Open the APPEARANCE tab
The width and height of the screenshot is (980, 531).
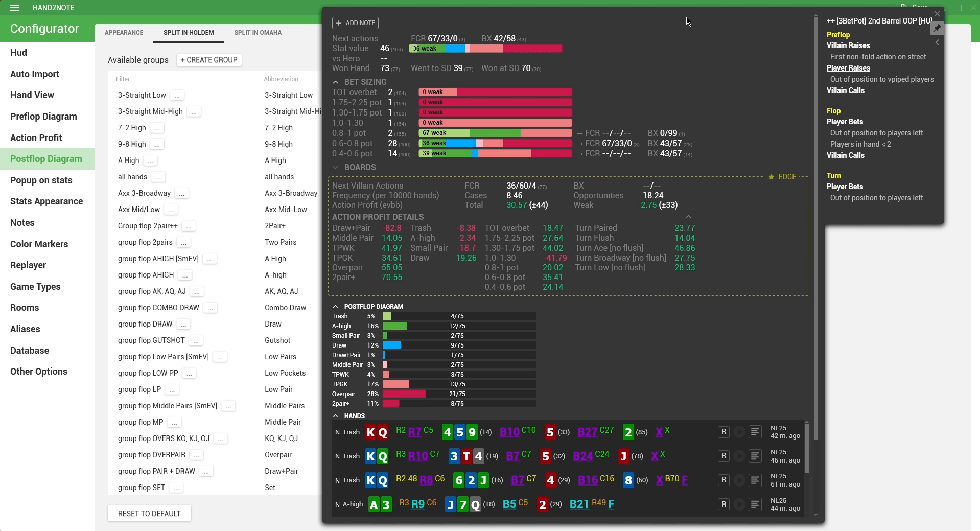(x=124, y=33)
